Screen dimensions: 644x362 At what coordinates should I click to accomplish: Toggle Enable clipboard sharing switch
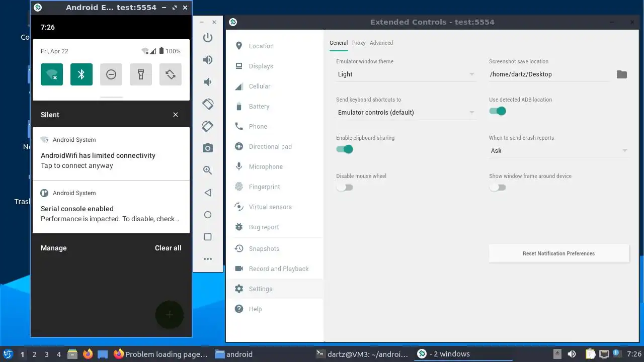(x=345, y=149)
